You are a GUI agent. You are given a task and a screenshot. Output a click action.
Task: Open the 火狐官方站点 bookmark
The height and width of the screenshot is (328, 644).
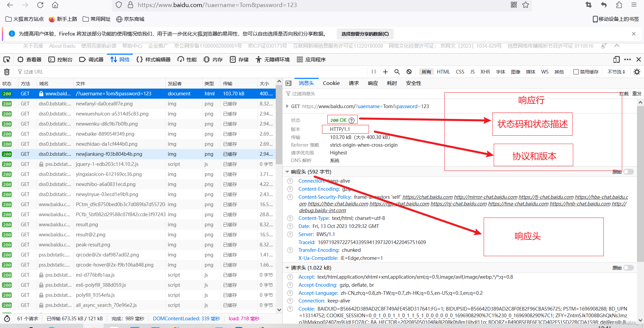pyautogui.click(x=24, y=19)
